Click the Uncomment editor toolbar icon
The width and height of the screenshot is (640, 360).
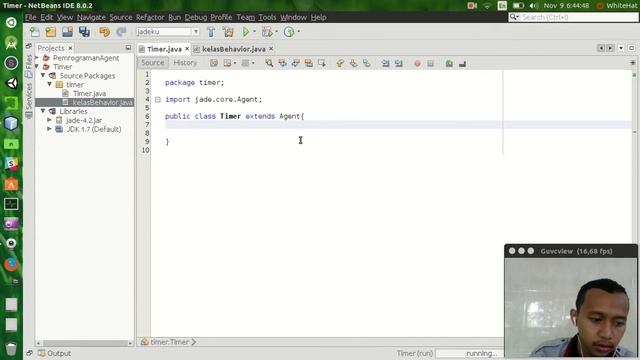pos(462,63)
